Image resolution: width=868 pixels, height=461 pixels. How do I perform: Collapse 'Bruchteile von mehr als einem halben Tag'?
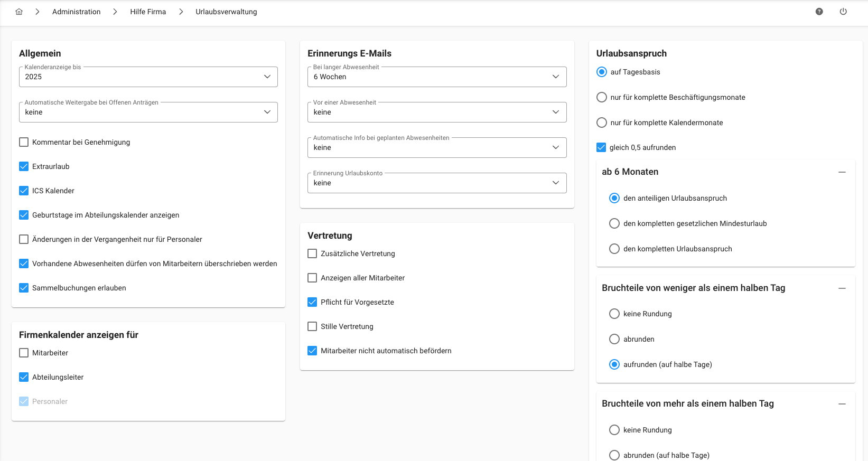pos(842,404)
